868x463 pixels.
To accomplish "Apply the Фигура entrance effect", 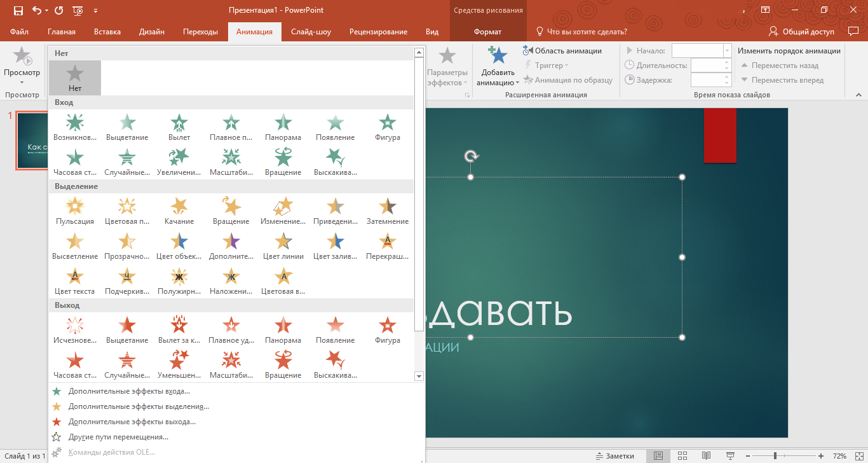I will (388, 127).
